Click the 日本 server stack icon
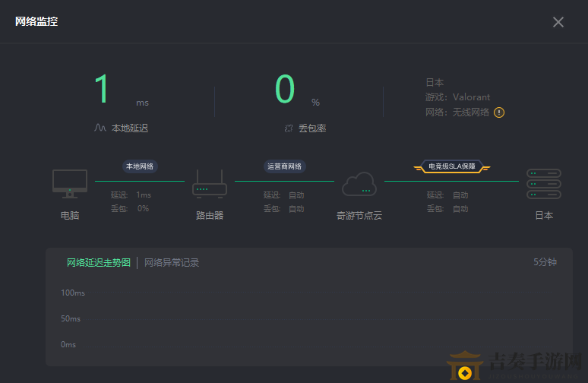588x383 pixels. (x=544, y=184)
